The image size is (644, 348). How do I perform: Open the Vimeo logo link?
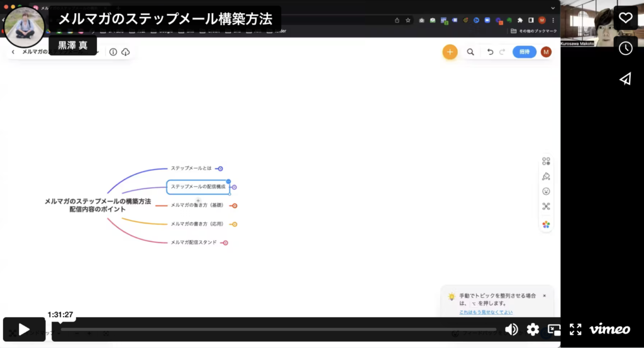pyautogui.click(x=610, y=329)
